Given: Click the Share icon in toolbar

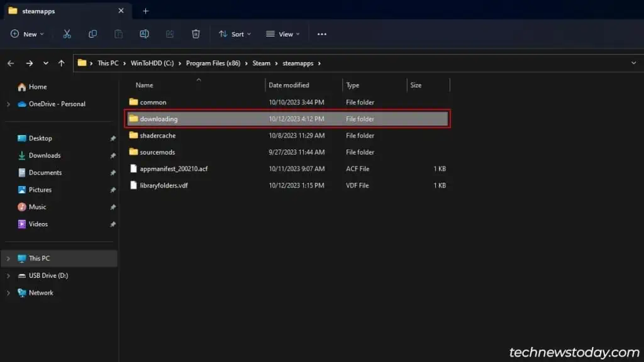Looking at the screenshot, I should tap(170, 34).
